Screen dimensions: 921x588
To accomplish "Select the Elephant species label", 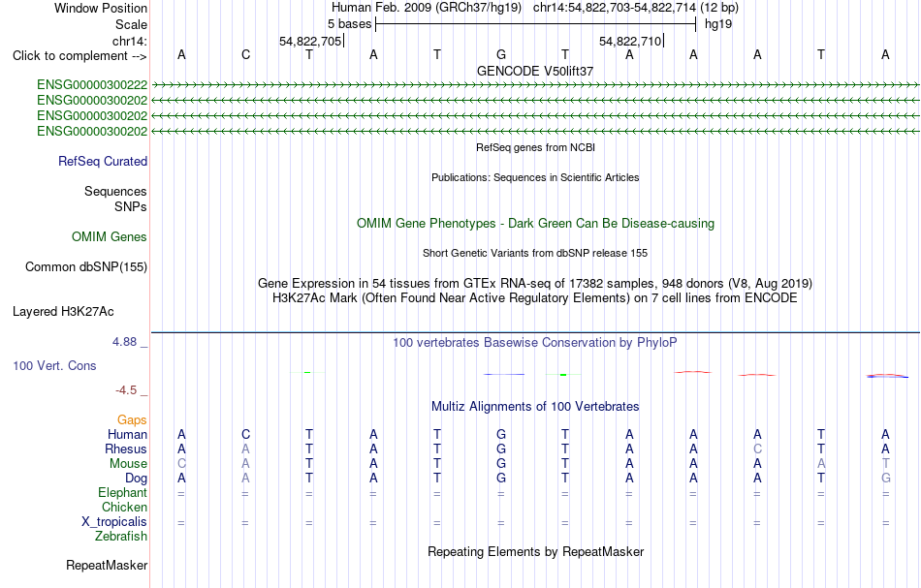I will click(123, 493).
